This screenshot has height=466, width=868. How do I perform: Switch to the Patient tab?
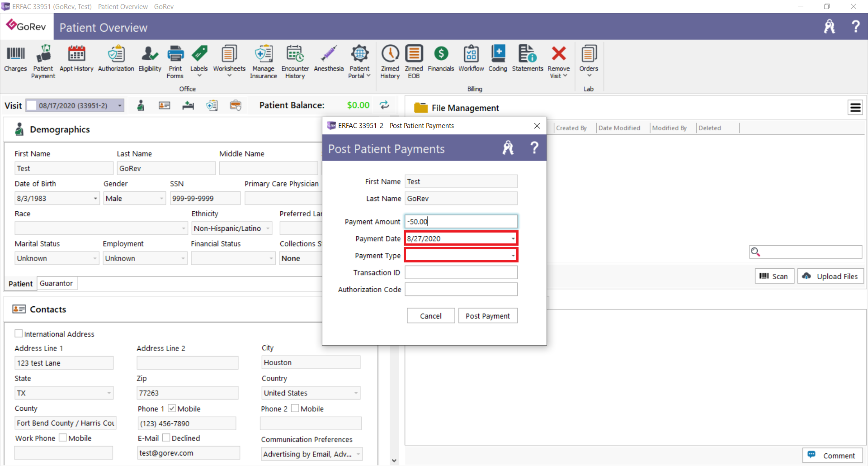20,284
